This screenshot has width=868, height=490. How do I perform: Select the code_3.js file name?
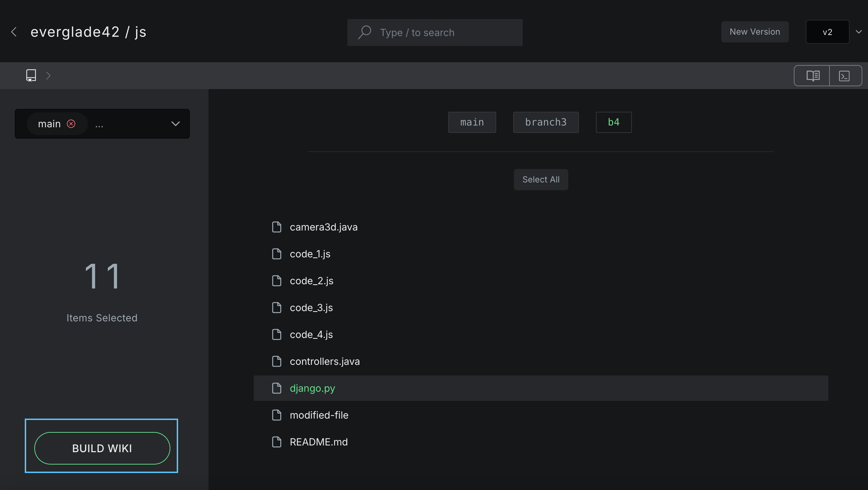click(x=311, y=308)
